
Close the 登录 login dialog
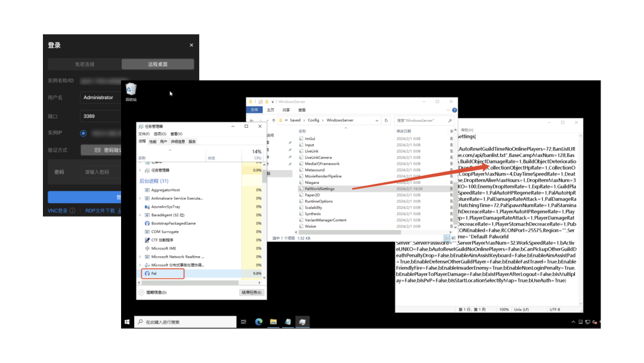pyautogui.click(x=191, y=45)
